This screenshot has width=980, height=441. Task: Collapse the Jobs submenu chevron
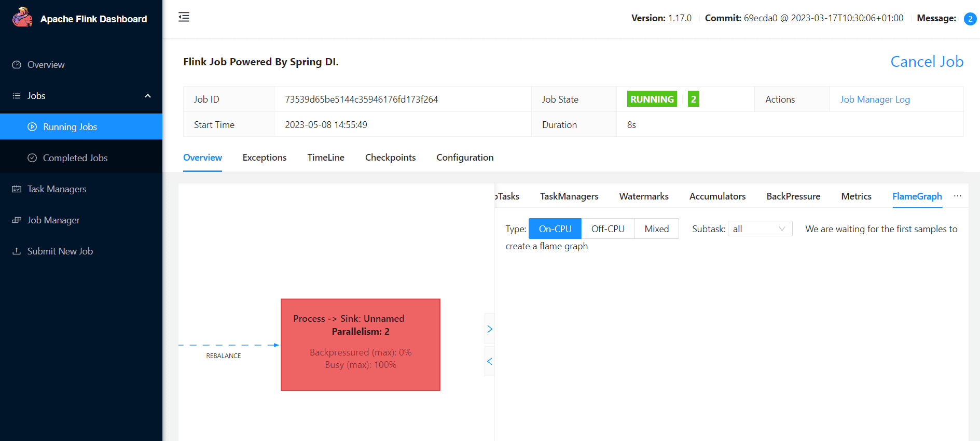[148, 96]
